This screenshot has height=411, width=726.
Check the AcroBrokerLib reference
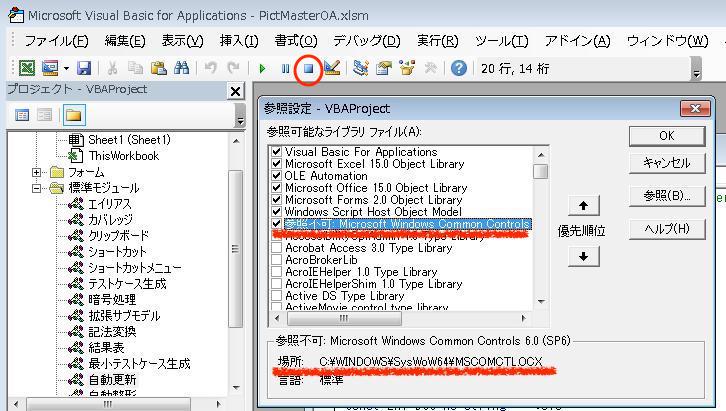pyautogui.click(x=276, y=260)
